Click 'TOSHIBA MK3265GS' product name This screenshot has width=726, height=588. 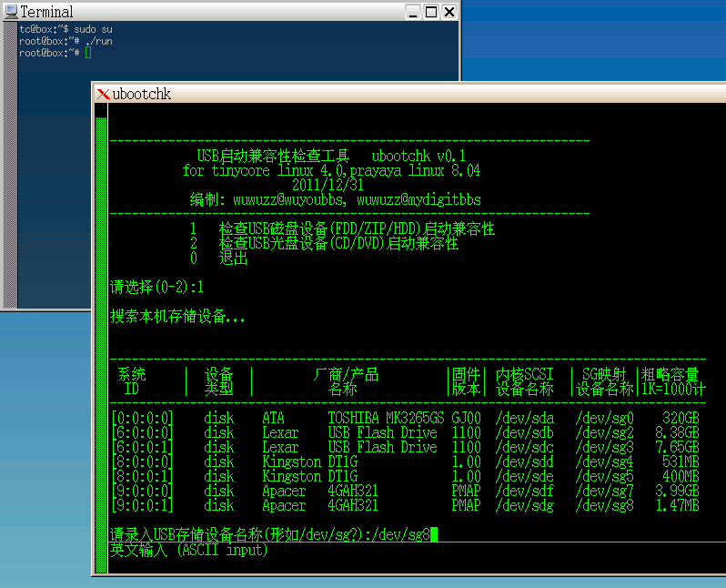pos(386,418)
